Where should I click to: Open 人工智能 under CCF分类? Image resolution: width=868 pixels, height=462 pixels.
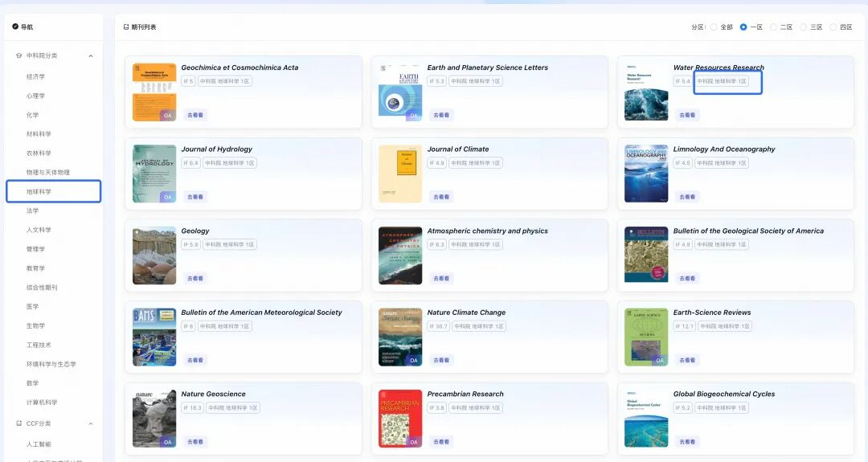(39, 444)
